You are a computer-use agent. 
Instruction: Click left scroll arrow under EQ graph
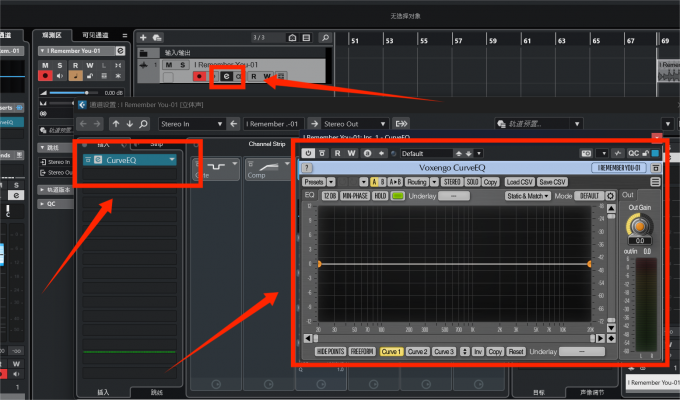point(307,338)
